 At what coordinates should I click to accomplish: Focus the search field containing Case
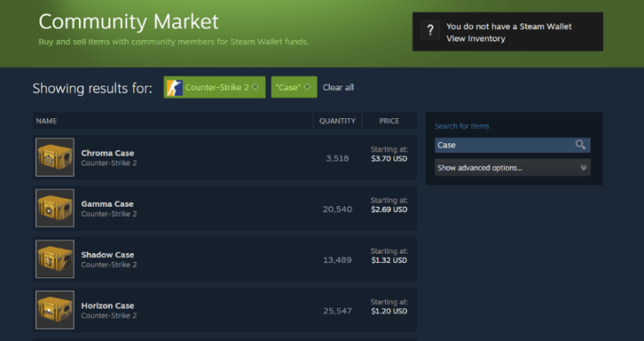pos(505,145)
